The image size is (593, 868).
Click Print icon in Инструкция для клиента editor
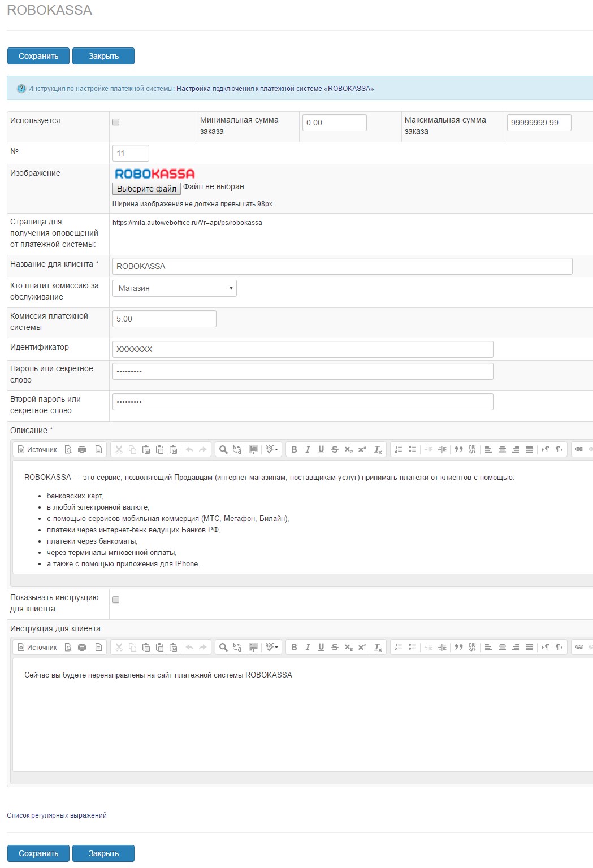(82, 647)
